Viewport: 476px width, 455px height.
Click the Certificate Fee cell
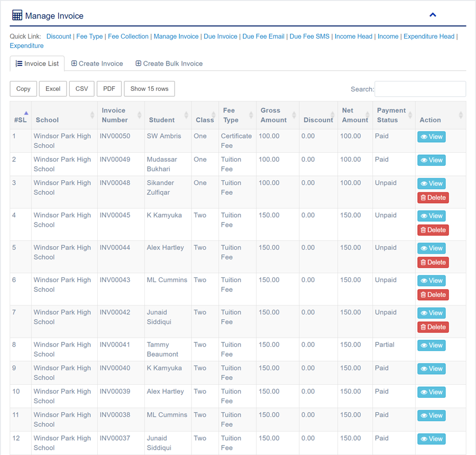point(236,141)
